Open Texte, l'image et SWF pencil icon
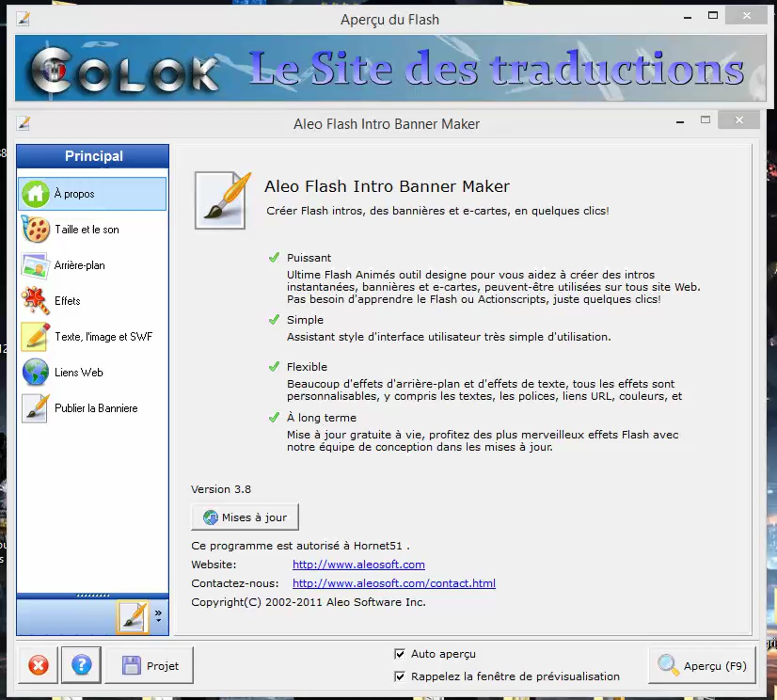This screenshot has width=777, height=700. (x=35, y=337)
